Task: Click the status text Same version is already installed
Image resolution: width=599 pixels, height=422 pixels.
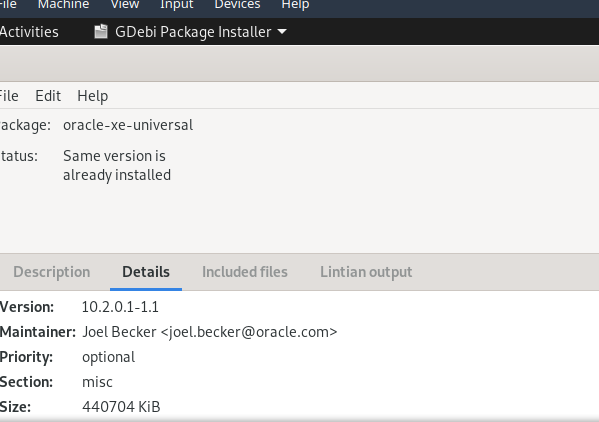Action: click(117, 165)
